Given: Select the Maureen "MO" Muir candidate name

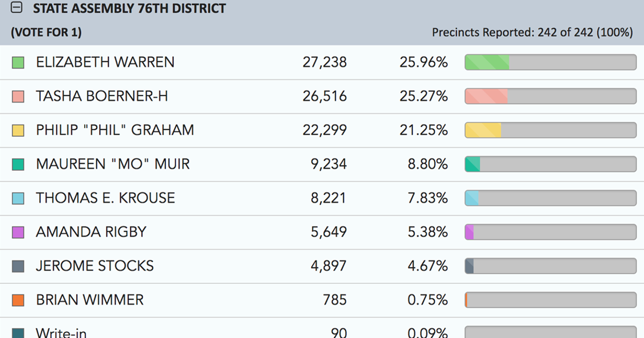Looking at the screenshot, I should point(113,164).
